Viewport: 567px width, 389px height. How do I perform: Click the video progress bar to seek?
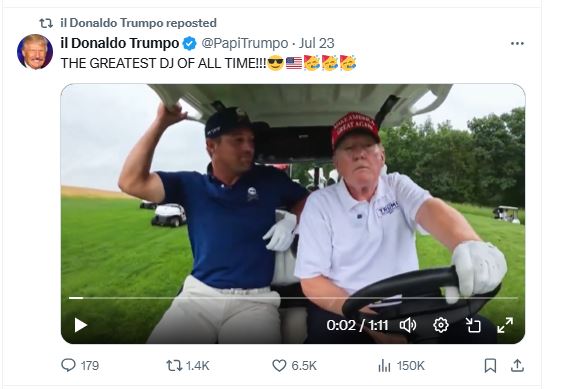293,298
